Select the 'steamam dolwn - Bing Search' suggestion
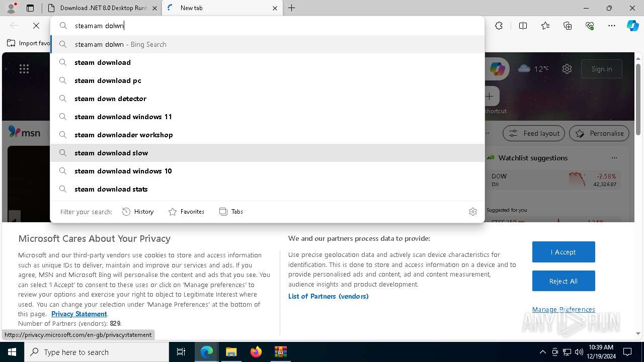644x362 pixels. [267, 44]
